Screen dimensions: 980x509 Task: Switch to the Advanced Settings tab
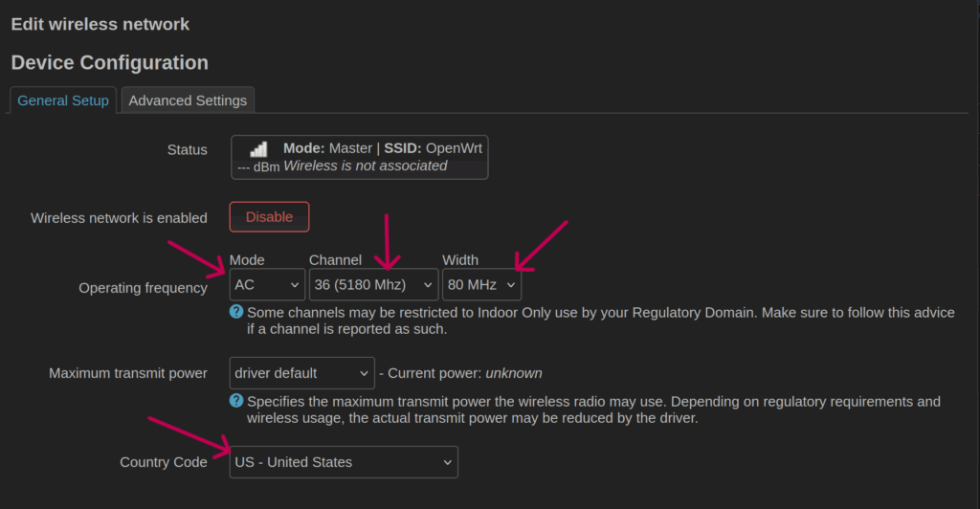(x=188, y=100)
